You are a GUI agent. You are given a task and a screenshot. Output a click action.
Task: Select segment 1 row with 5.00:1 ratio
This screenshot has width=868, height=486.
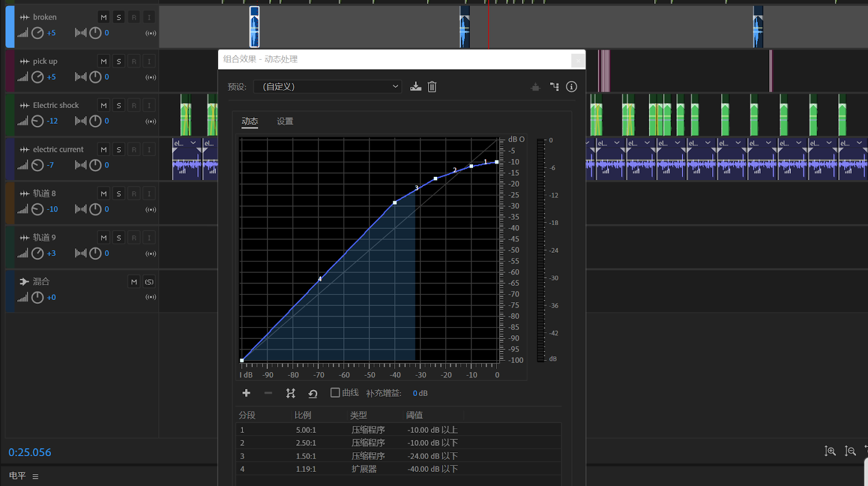tap(399, 430)
